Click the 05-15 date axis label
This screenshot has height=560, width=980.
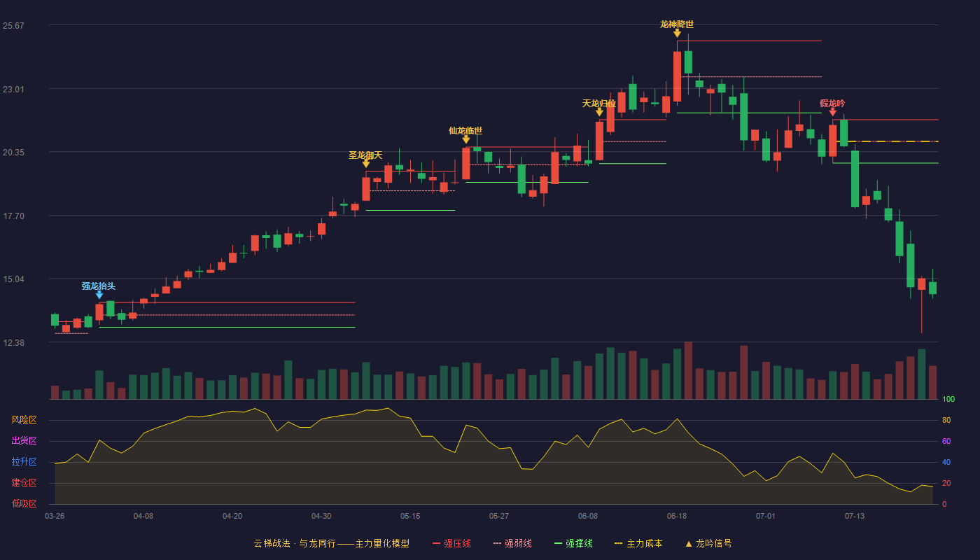410,516
